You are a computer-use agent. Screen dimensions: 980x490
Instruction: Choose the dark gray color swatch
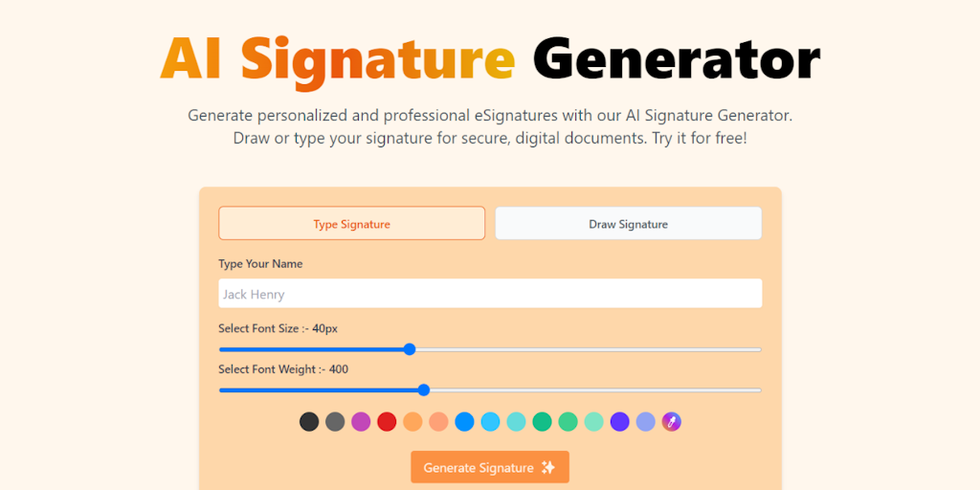(x=335, y=421)
